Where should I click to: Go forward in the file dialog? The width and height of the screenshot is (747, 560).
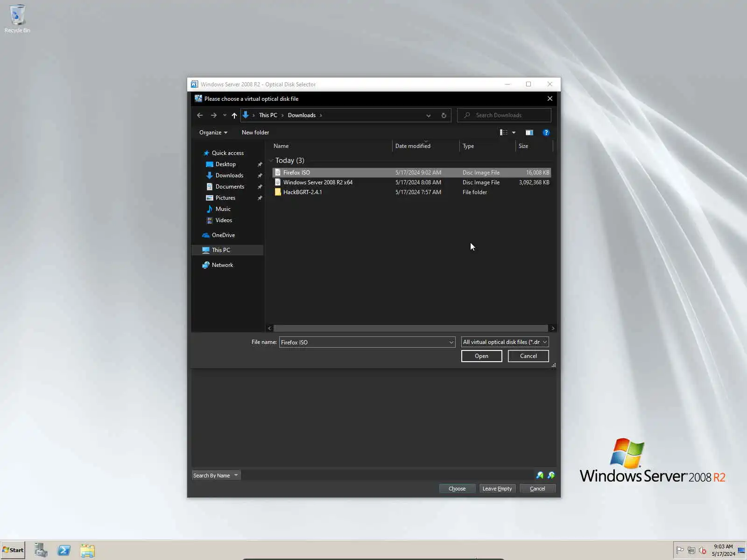pyautogui.click(x=213, y=115)
